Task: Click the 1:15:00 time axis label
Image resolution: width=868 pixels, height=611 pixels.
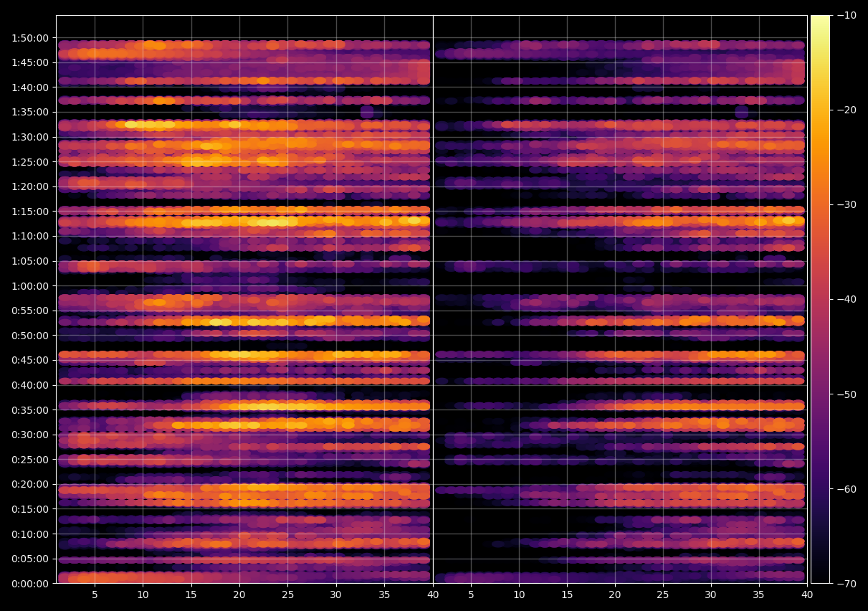Action: point(30,212)
